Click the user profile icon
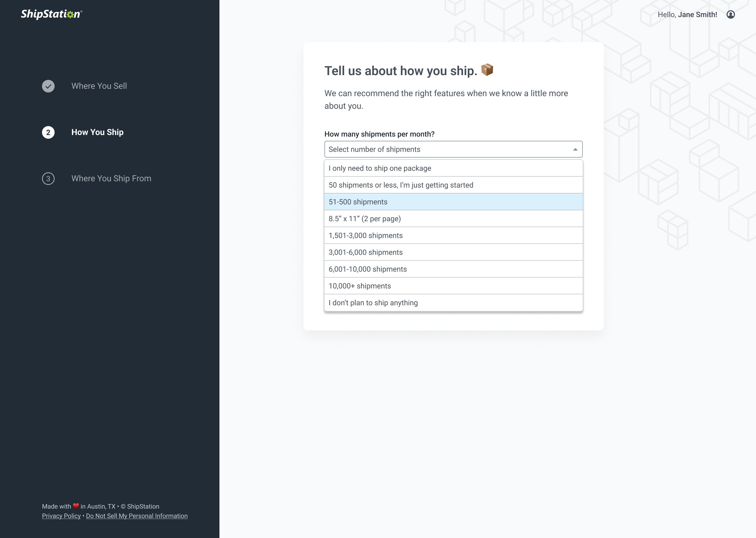Image resolution: width=756 pixels, height=538 pixels. pos(731,14)
